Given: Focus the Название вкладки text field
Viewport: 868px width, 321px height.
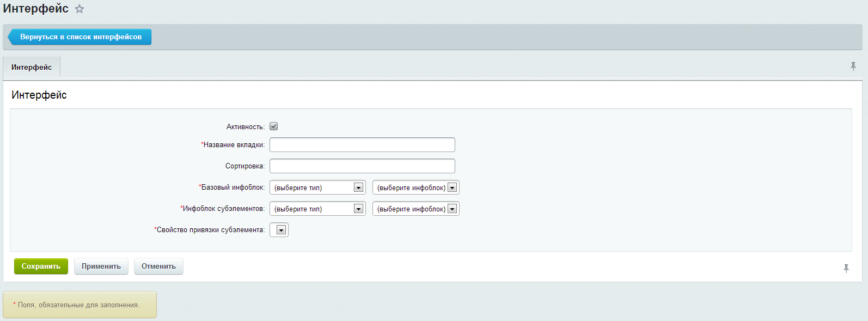Looking at the screenshot, I should click(362, 145).
